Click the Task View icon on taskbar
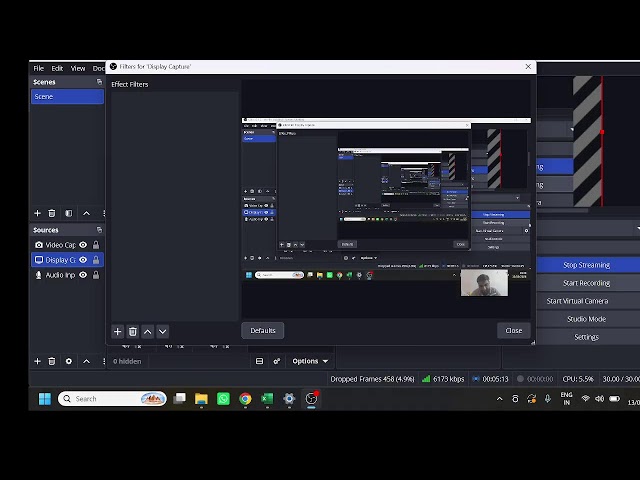This screenshot has width=640, height=480. click(x=180, y=399)
